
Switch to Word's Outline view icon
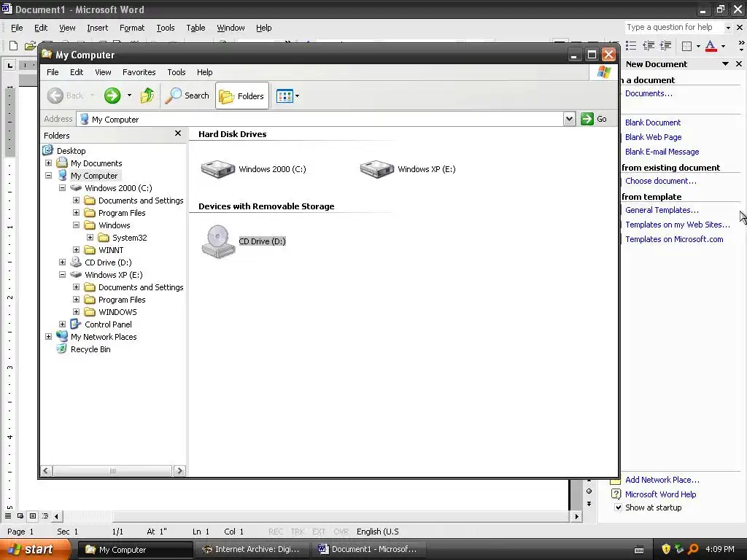tap(44, 516)
